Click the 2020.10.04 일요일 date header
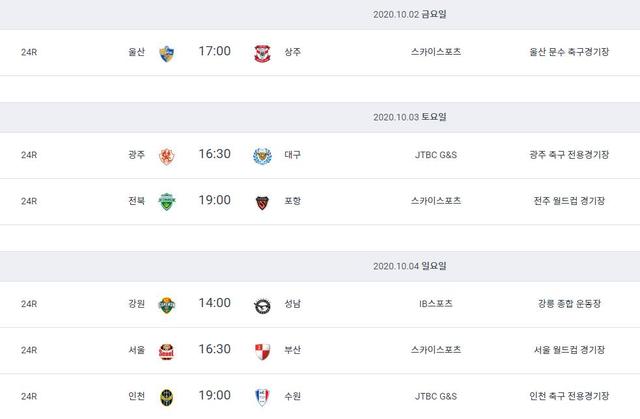This screenshot has height=419, width=640. pos(410,266)
